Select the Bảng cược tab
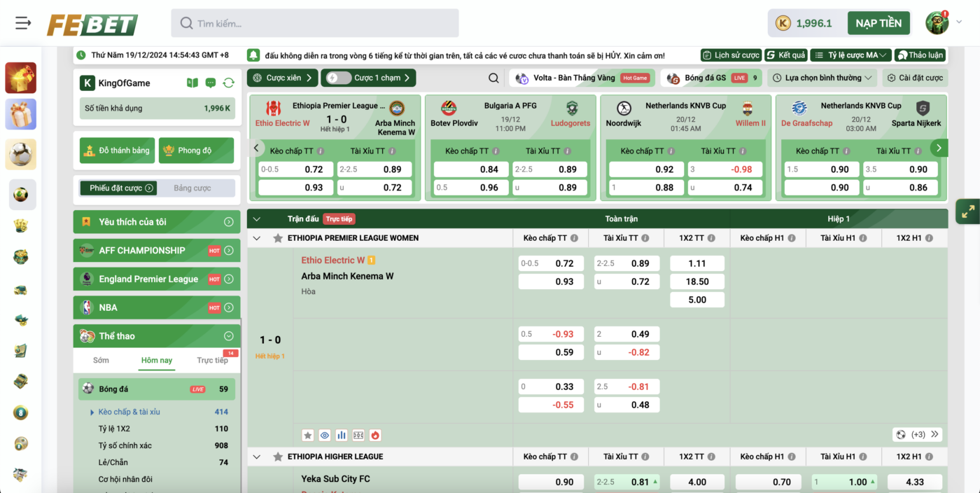Image resolution: width=980 pixels, height=493 pixels. click(192, 188)
